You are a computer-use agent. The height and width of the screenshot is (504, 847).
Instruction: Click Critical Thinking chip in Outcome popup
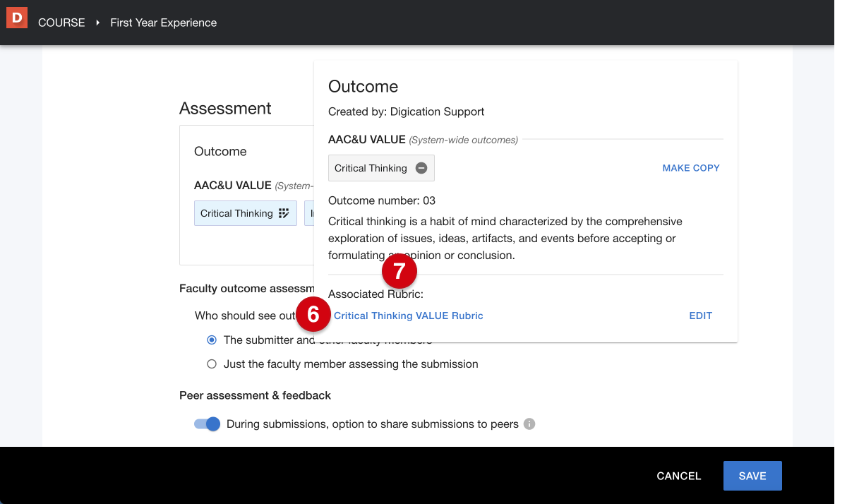coord(381,168)
